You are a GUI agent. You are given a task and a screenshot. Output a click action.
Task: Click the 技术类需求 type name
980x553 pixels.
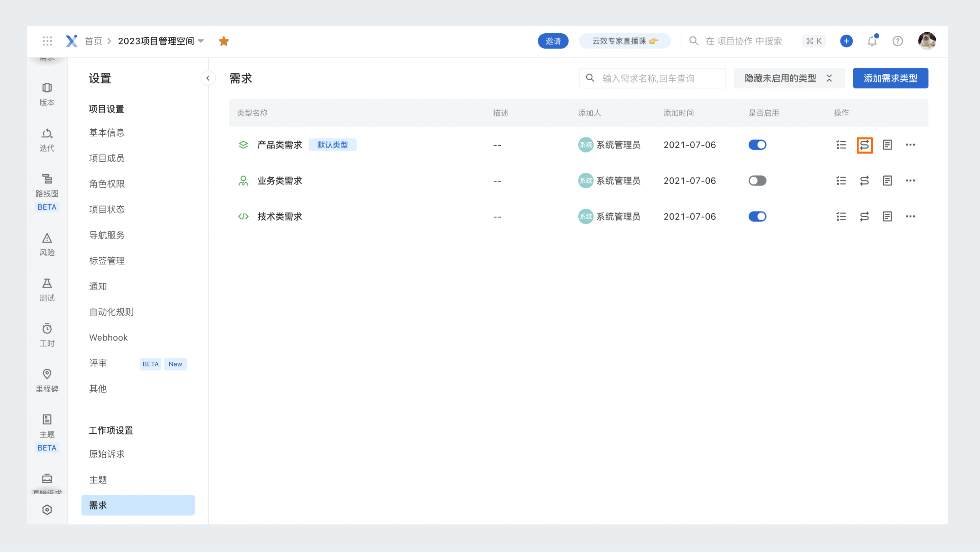click(280, 217)
